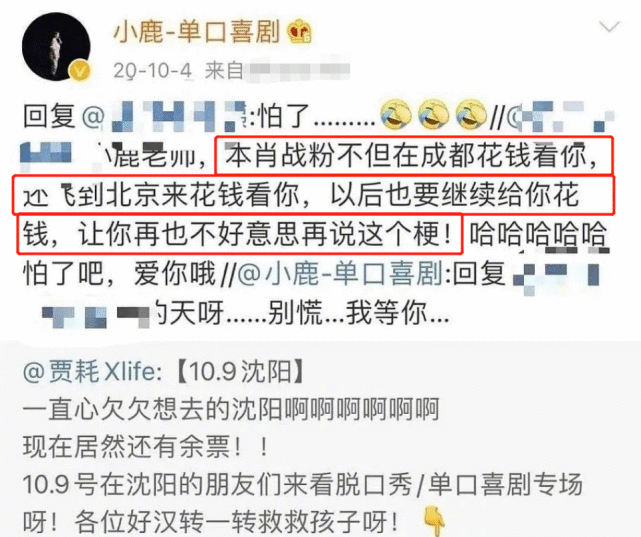
Task: Expand the post options chevron
Action: coord(609,27)
